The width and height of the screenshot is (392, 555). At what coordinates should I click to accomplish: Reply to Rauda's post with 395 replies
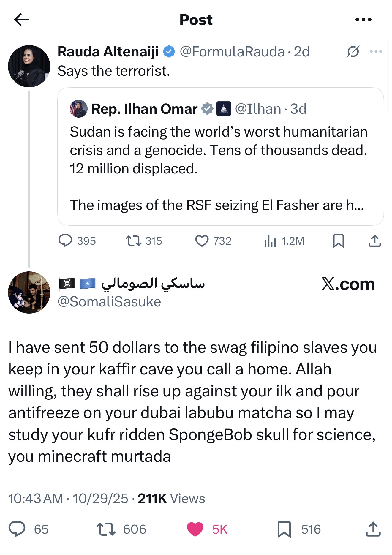coord(65,241)
